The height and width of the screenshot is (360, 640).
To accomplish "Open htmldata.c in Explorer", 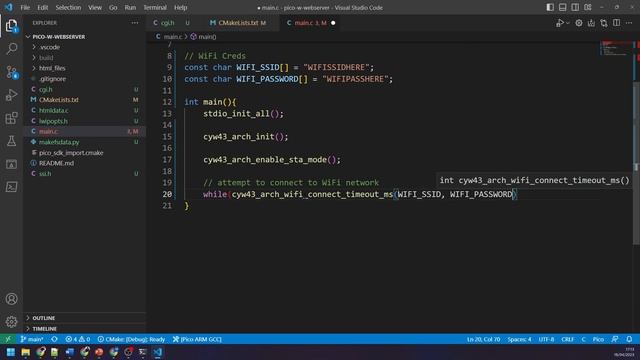I will tap(53, 111).
